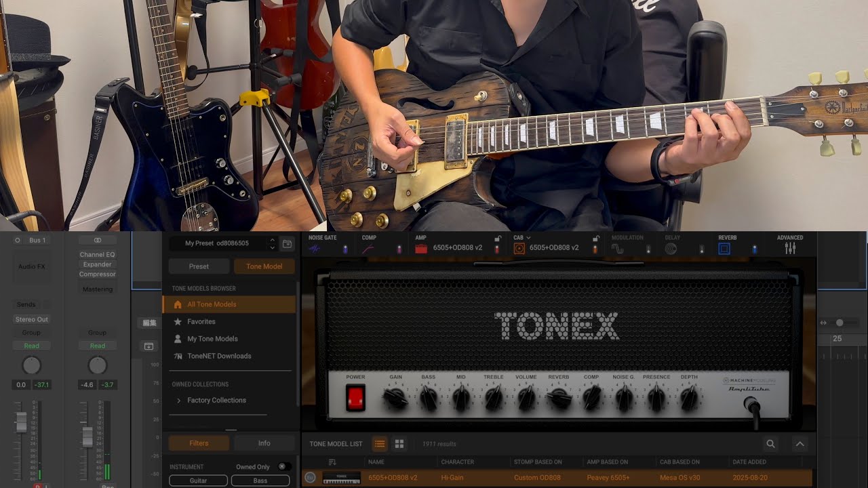
Task: Open the Compressor plugin slot
Action: (x=98, y=274)
